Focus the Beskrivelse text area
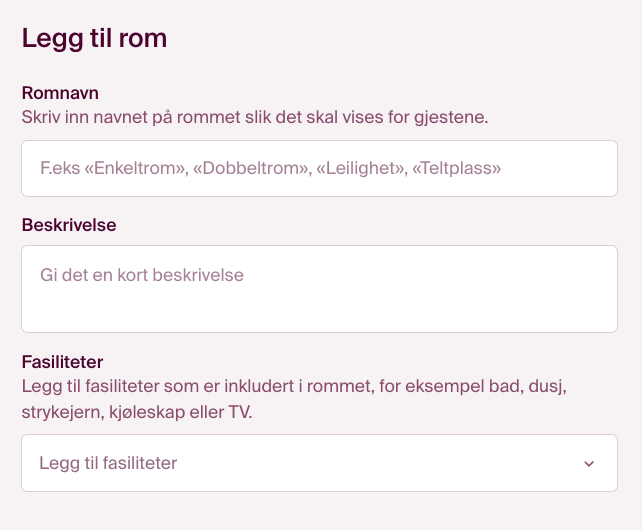The height and width of the screenshot is (530, 642). pos(319,289)
